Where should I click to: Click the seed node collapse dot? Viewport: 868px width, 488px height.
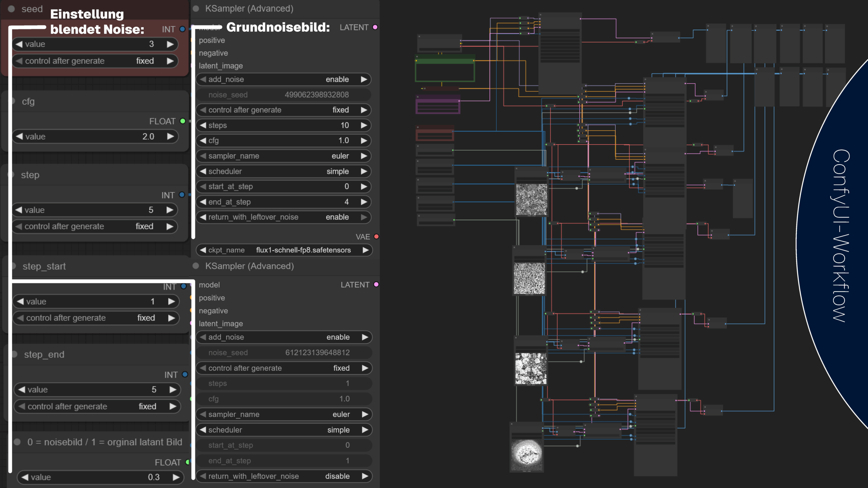pyautogui.click(x=11, y=9)
